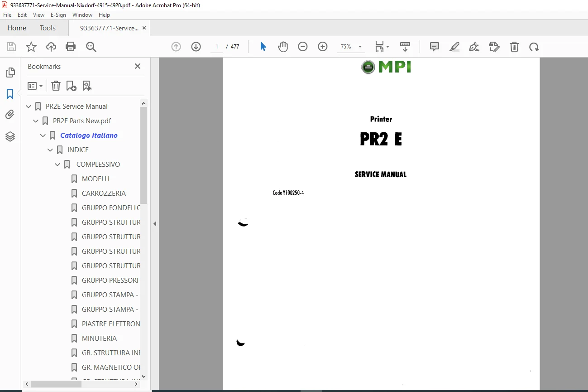Select the GR. MAGNETICO bookmark

coord(111,368)
